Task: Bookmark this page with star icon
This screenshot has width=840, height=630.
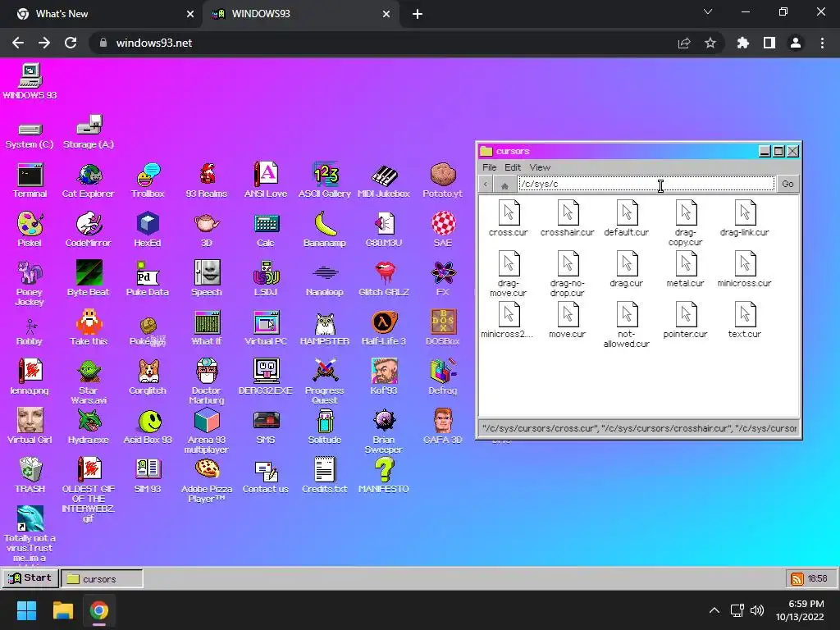Action: 710,43
